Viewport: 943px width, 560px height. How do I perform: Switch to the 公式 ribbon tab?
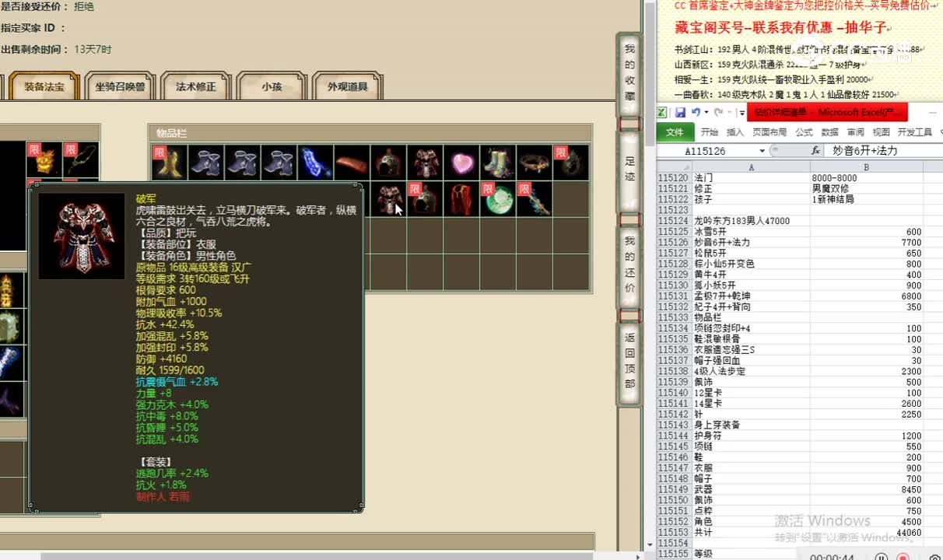tap(804, 132)
